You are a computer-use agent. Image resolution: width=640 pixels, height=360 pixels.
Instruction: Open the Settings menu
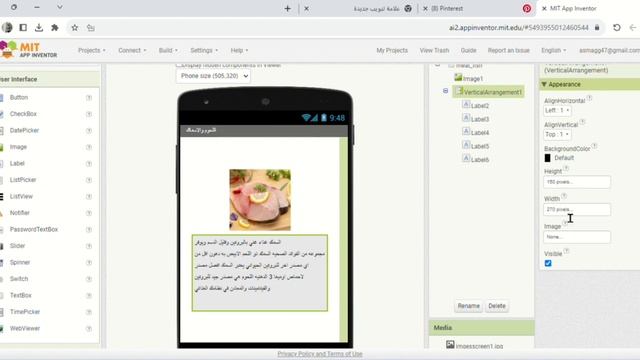click(204, 50)
